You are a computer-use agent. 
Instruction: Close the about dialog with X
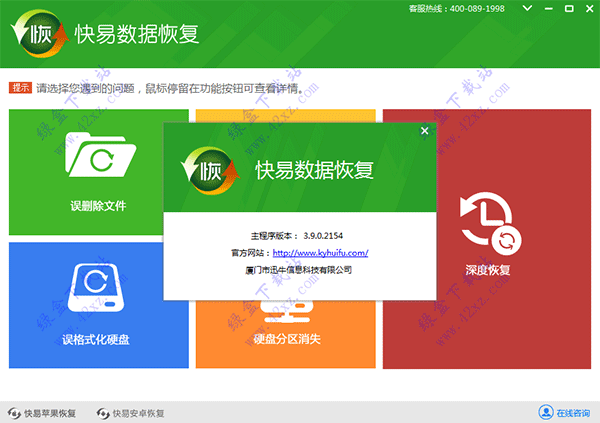tap(424, 131)
